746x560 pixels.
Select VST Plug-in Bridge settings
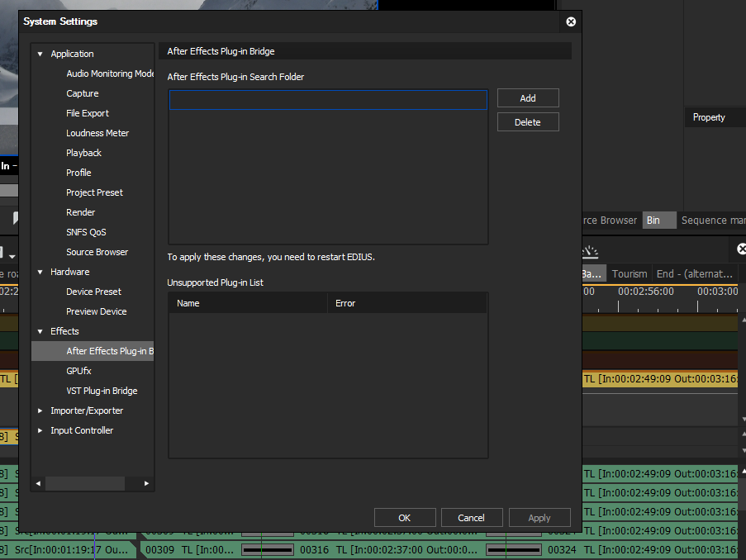pos(102,391)
